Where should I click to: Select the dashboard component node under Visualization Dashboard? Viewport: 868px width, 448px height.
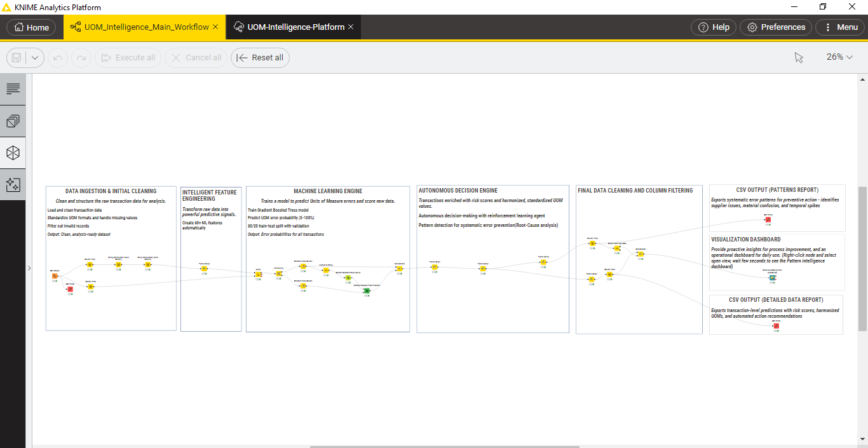772,277
